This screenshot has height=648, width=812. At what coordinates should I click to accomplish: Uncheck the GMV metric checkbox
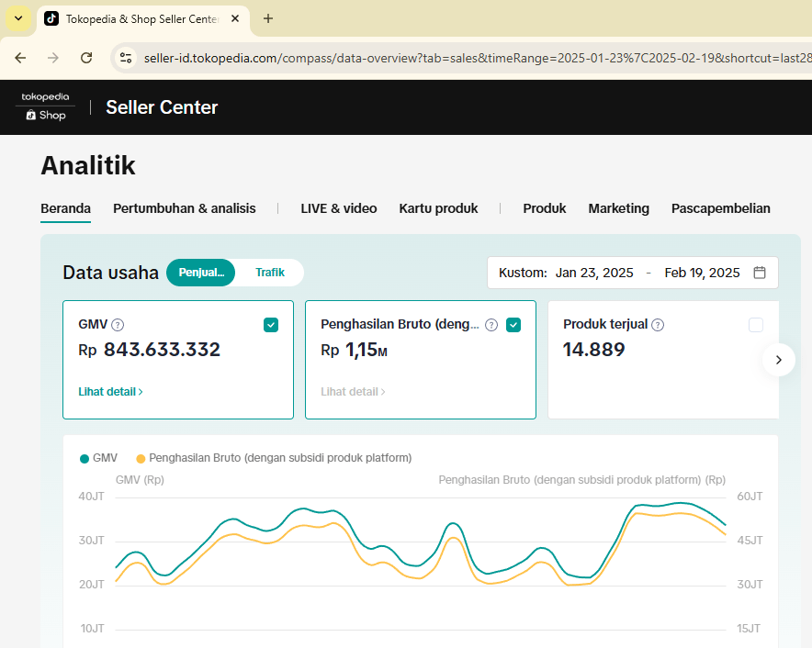pos(271,325)
